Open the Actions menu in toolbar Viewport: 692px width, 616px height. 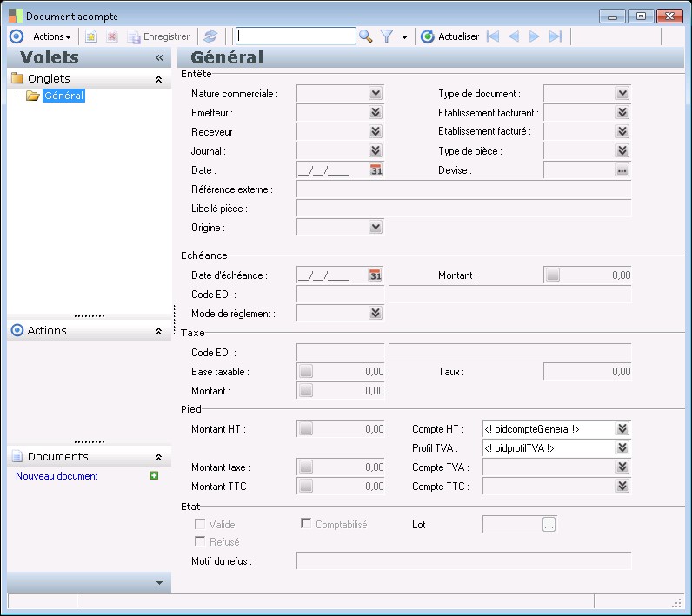(52, 36)
